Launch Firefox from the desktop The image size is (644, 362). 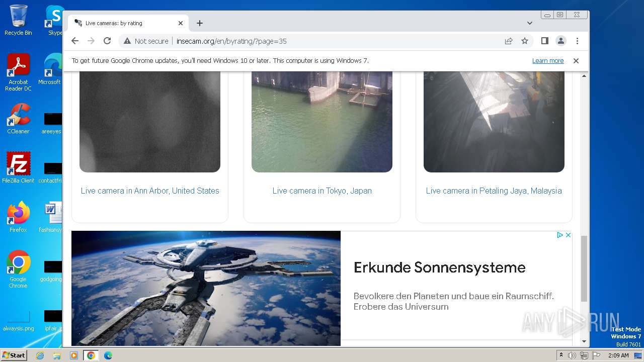click(x=18, y=217)
